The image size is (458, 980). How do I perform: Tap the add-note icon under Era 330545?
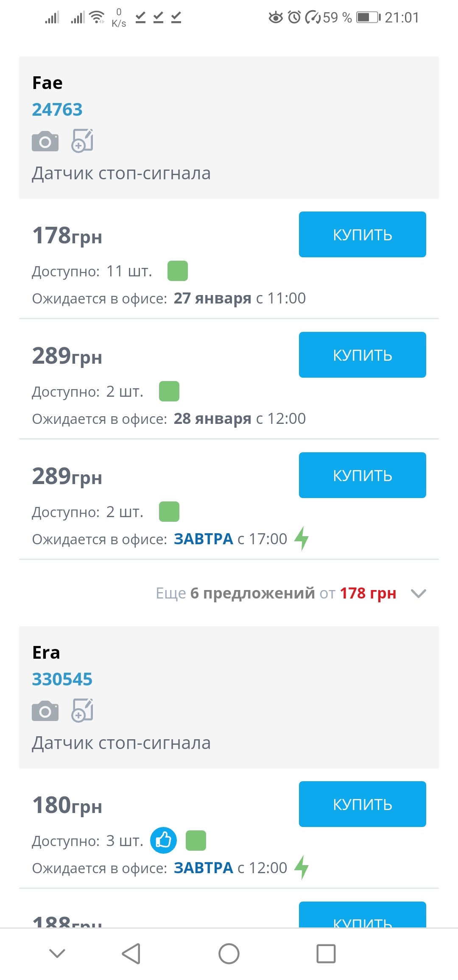tap(82, 710)
